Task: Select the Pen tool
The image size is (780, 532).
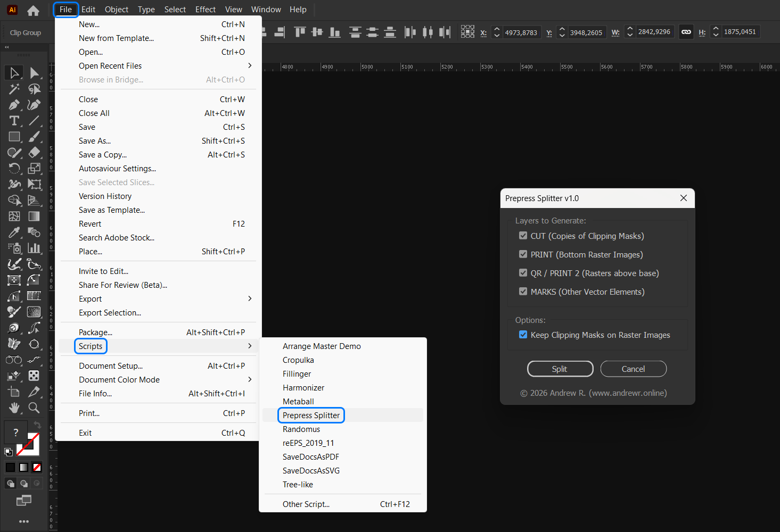Action: pos(14,105)
